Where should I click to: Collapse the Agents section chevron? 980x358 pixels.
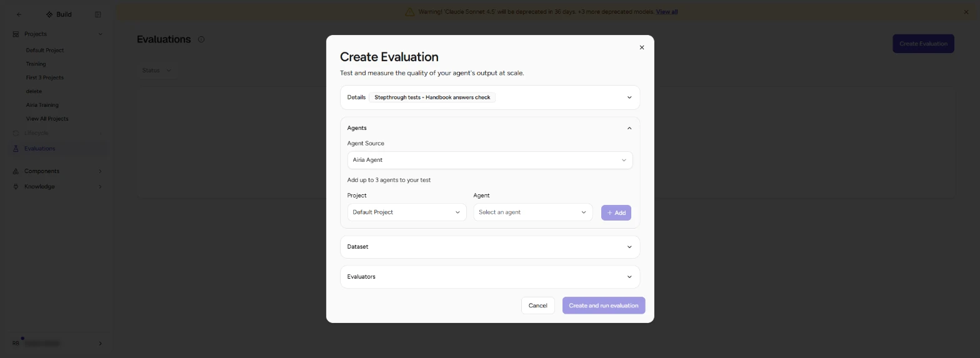pos(629,128)
